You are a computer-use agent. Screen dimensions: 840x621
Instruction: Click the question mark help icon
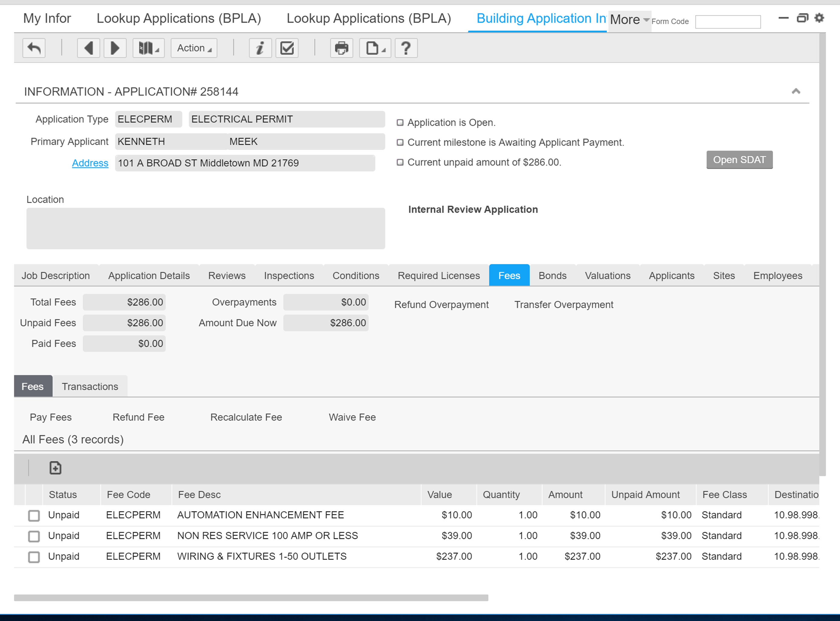[406, 48]
